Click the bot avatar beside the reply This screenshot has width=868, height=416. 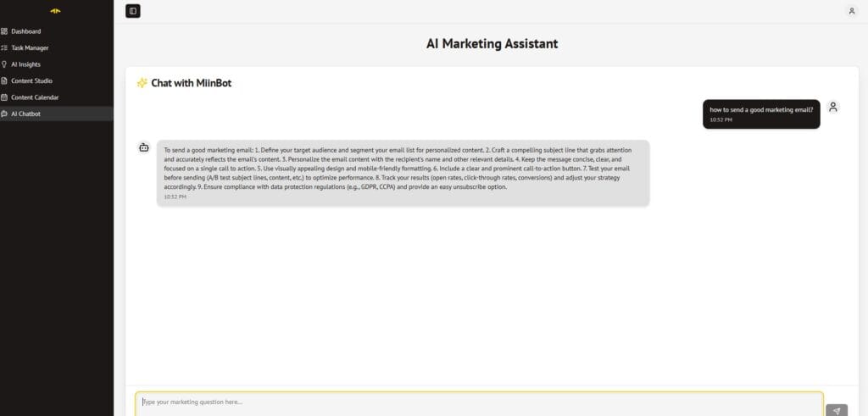(x=143, y=147)
